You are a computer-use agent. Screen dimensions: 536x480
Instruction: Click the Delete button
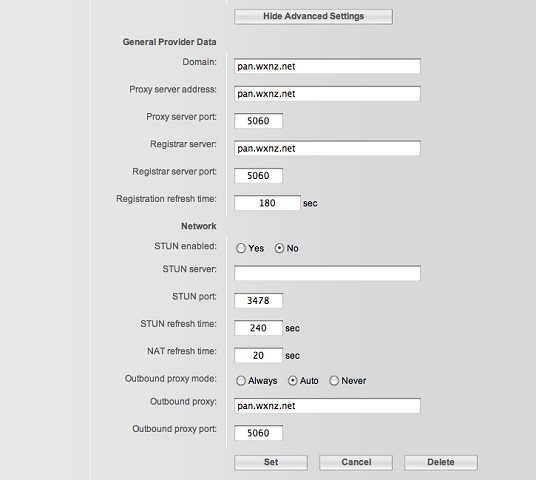tap(441, 462)
